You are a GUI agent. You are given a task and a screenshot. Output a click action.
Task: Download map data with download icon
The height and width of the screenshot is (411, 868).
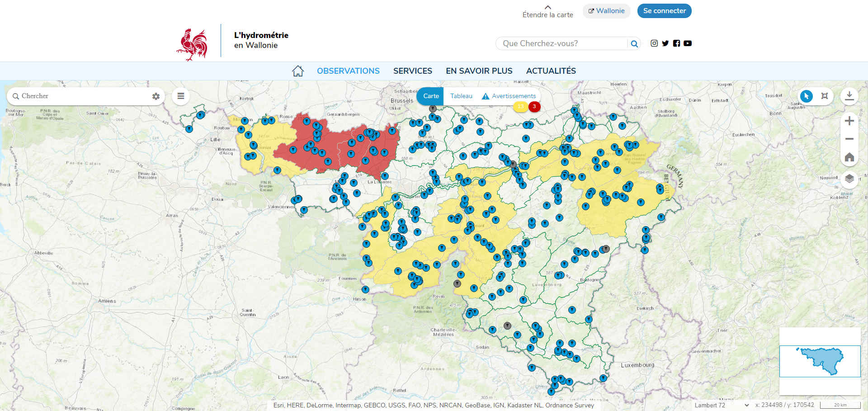point(849,96)
